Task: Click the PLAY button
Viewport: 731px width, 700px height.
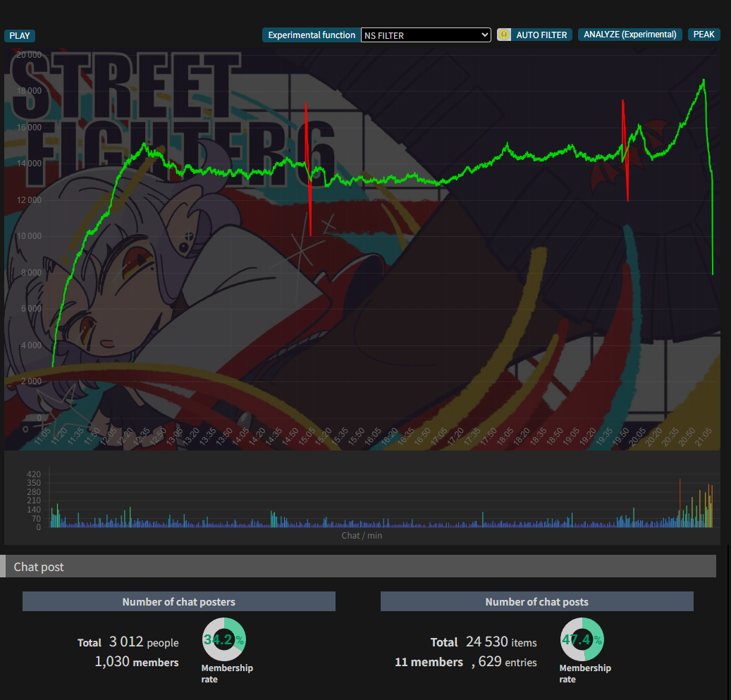Action: pyautogui.click(x=20, y=36)
